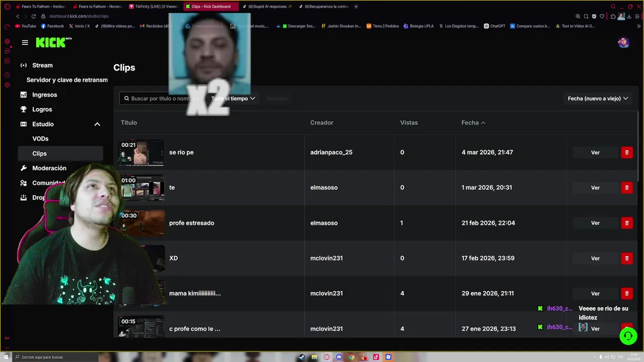Open the "c profe como le ..." clip thumbnail

coord(141,327)
